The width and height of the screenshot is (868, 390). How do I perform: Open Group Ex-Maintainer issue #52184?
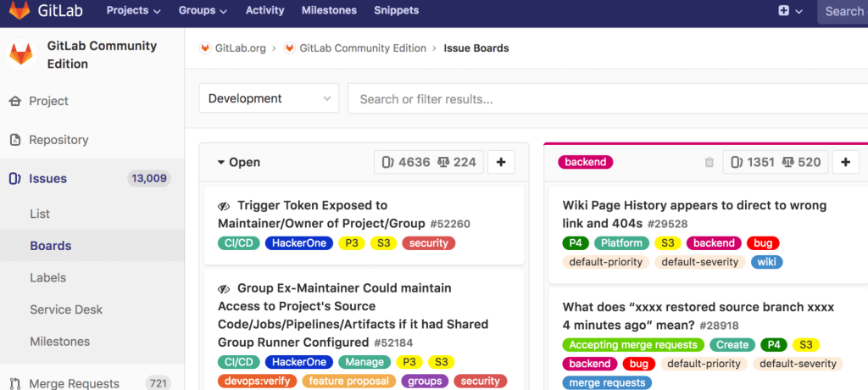pyautogui.click(x=354, y=315)
